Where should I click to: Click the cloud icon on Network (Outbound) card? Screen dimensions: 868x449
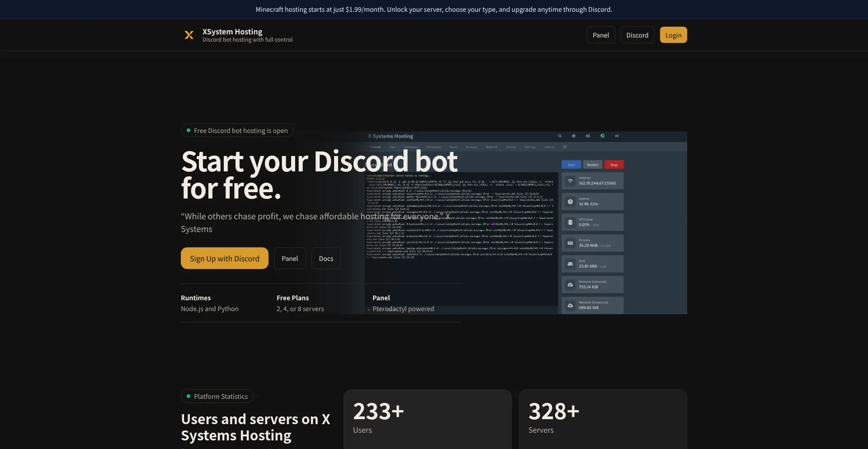(x=570, y=305)
